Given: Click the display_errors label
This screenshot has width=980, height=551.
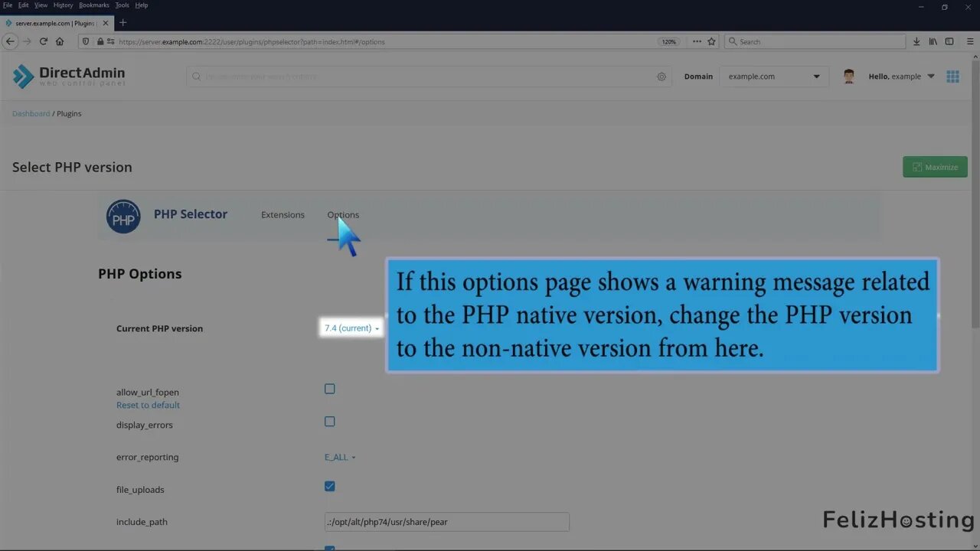Looking at the screenshot, I should [x=145, y=425].
